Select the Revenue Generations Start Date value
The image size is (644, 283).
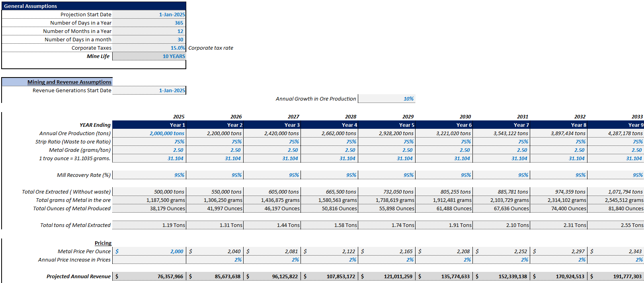click(149, 90)
